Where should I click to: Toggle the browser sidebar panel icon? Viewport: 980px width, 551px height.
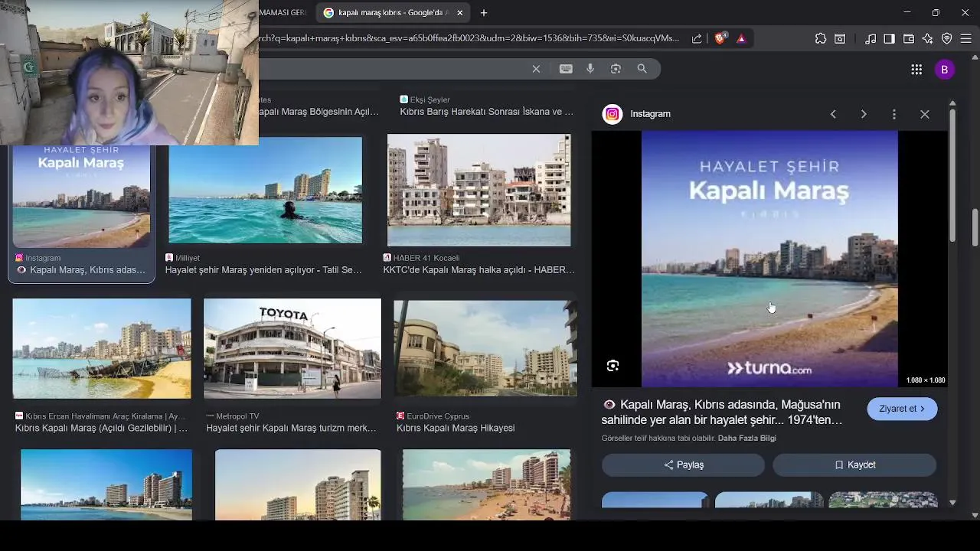point(890,38)
